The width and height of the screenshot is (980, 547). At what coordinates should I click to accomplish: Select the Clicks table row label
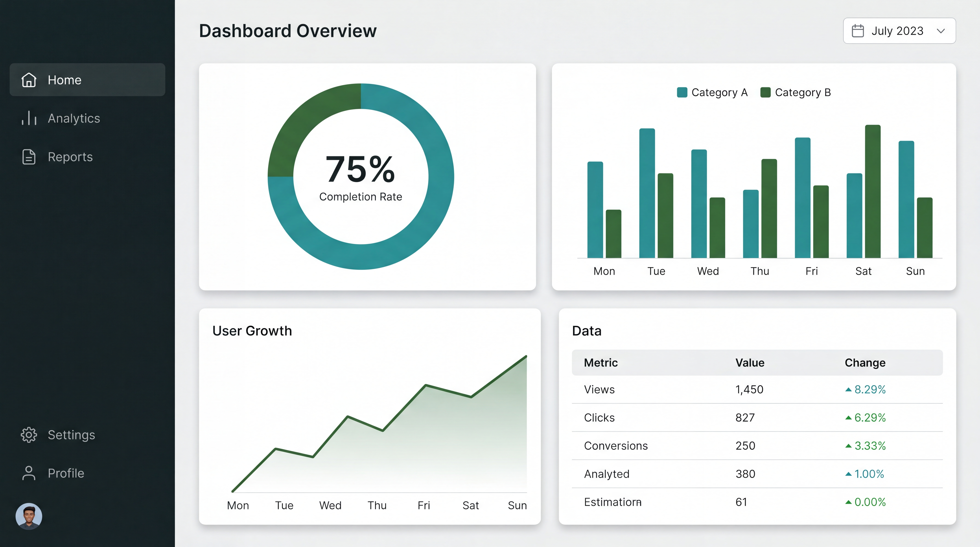click(x=599, y=418)
